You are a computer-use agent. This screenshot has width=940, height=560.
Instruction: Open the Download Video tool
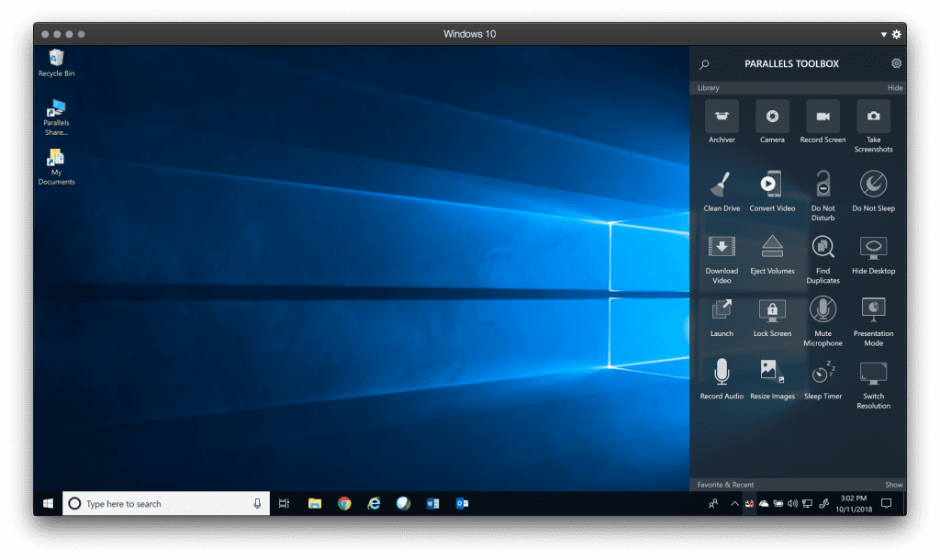pos(722,248)
